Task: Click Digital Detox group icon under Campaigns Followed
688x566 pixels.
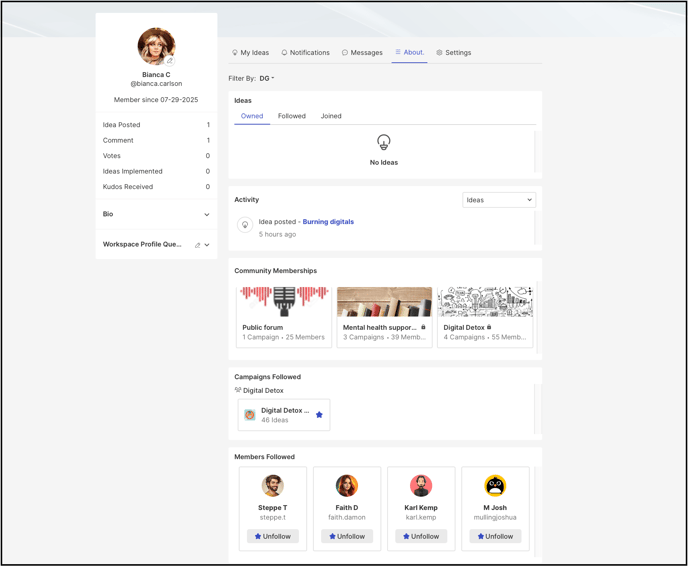Action: (x=238, y=390)
